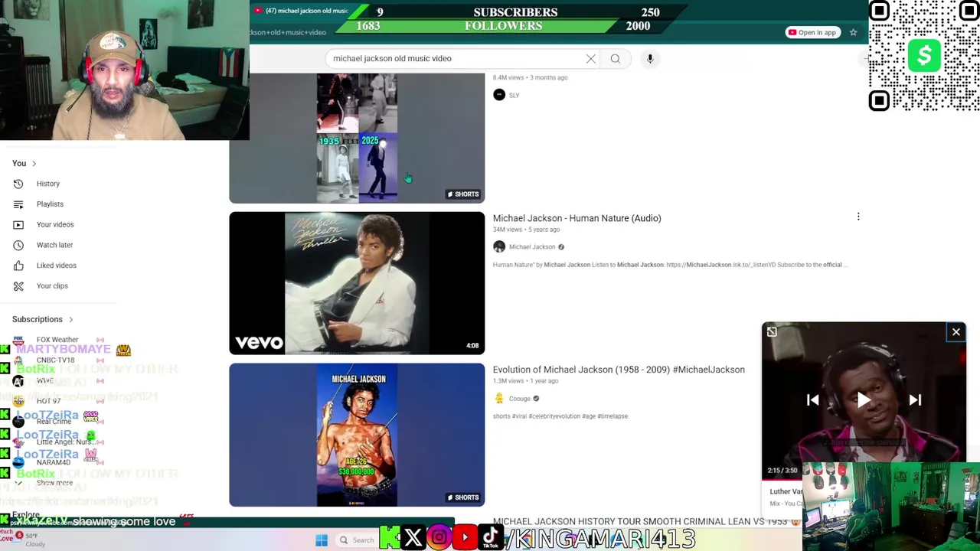Click the History clock icon

(x=18, y=184)
